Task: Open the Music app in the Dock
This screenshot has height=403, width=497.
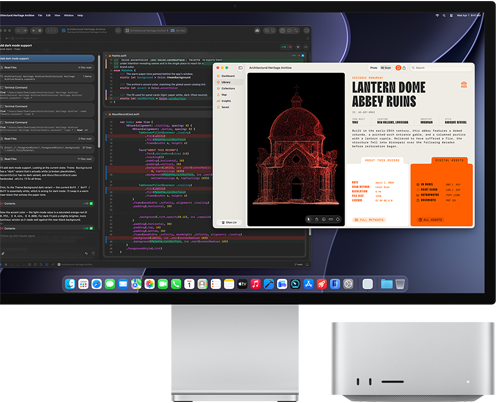Action: coord(255,284)
